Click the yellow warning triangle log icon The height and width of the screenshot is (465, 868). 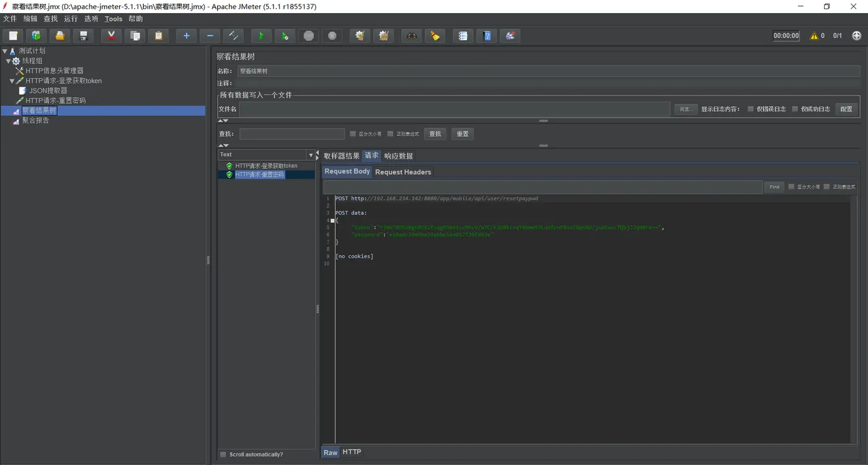pos(814,36)
